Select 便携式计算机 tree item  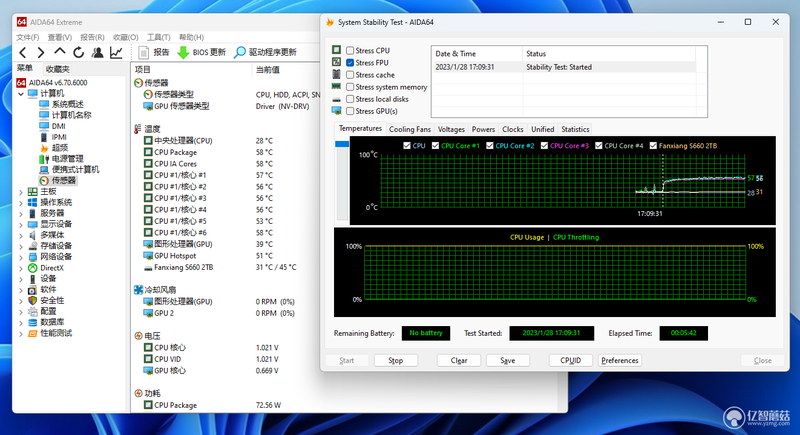[76, 169]
